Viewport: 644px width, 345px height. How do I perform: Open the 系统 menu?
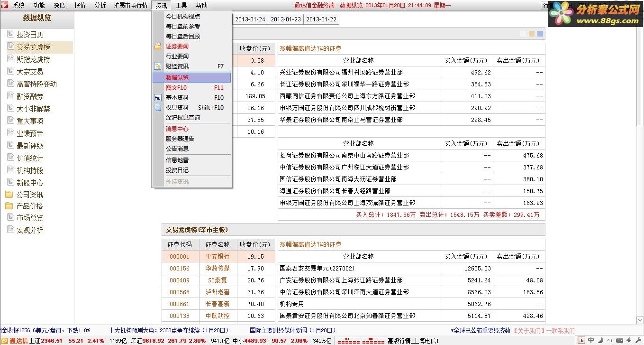(19, 6)
